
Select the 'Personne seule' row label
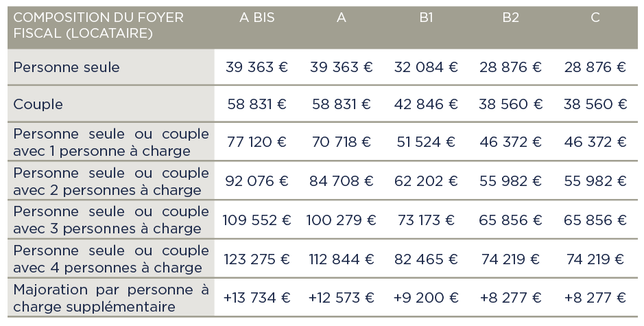pyautogui.click(x=67, y=67)
